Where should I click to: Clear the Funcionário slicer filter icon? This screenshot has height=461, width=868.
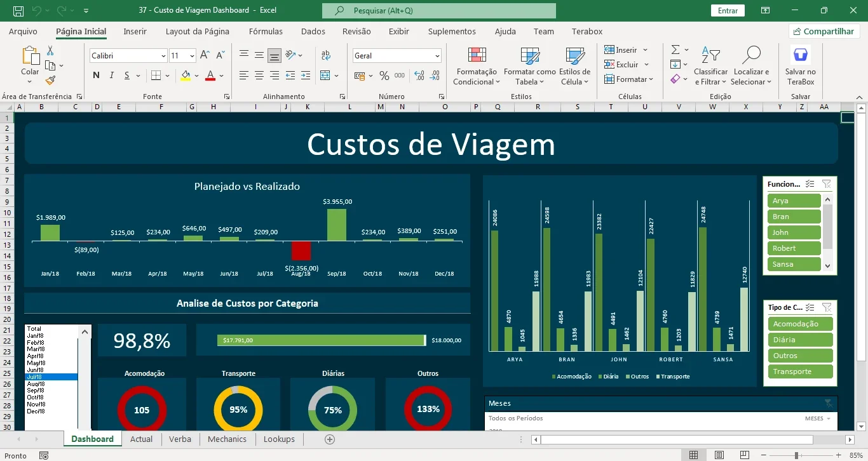(x=826, y=184)
